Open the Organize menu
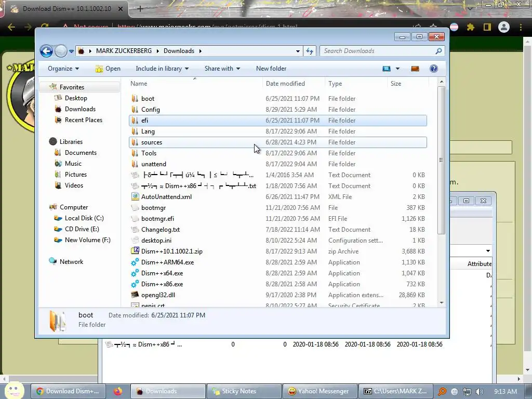 [63, 69]
